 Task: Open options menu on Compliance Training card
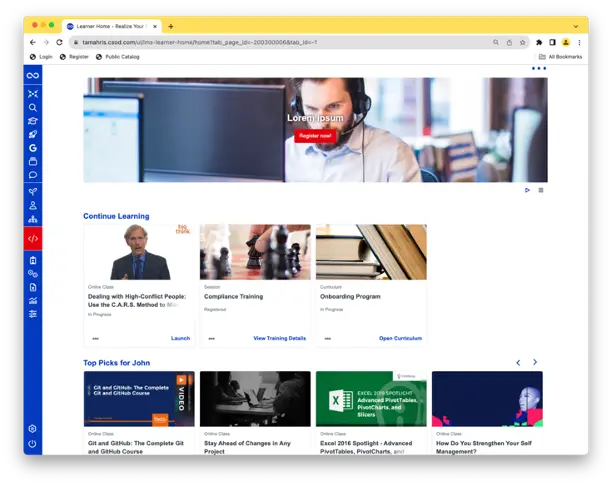212,338
